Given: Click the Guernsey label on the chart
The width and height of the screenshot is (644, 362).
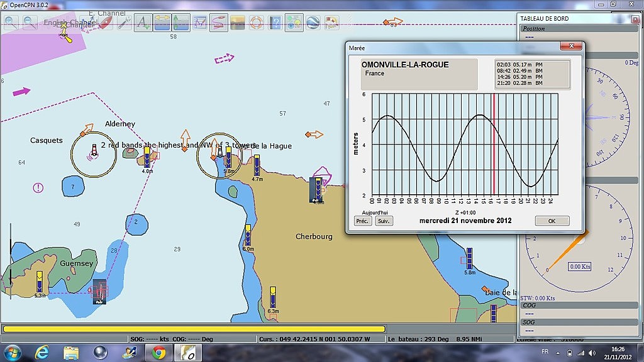Looking at the screenshot, I should click(x=76, y=263).
